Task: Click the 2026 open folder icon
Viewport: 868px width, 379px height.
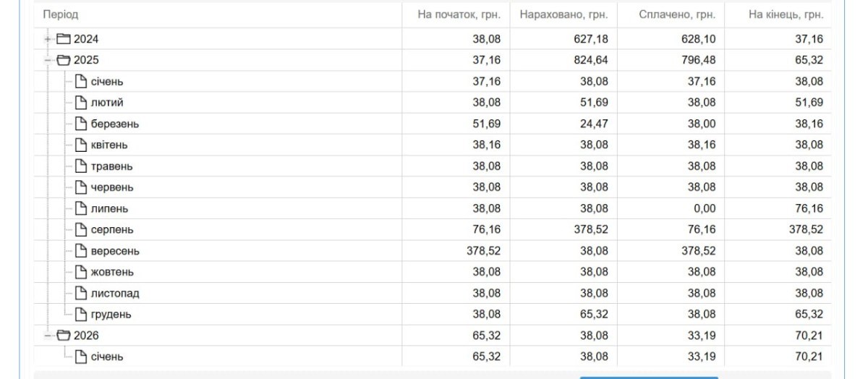Action: pyautogui.click(x=64, y=336)
